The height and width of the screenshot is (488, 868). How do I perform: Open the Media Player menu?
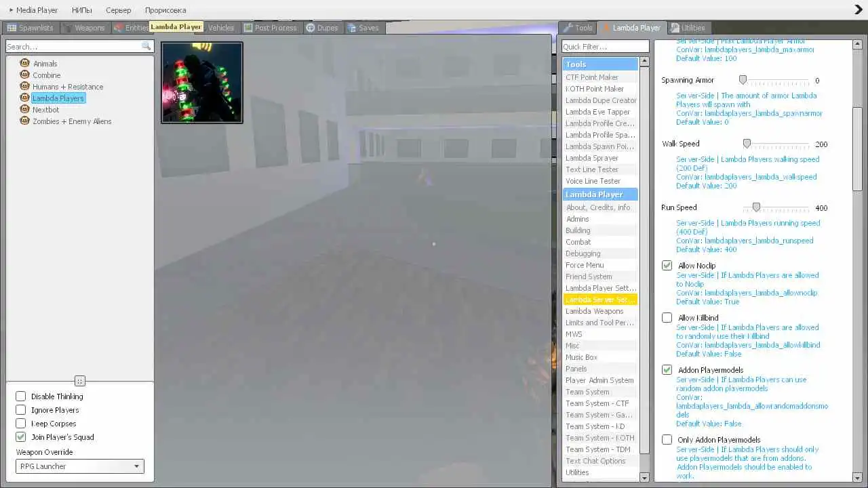[33, 10]
